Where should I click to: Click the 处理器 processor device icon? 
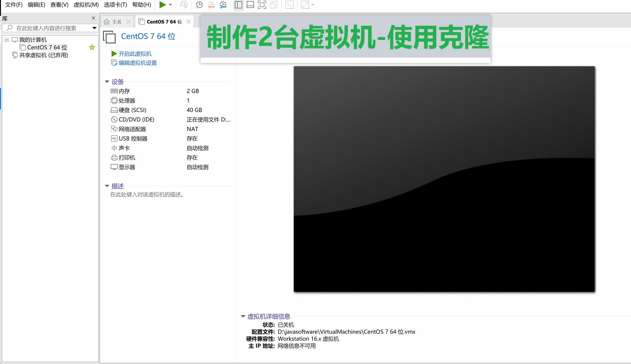click(114, 100)
